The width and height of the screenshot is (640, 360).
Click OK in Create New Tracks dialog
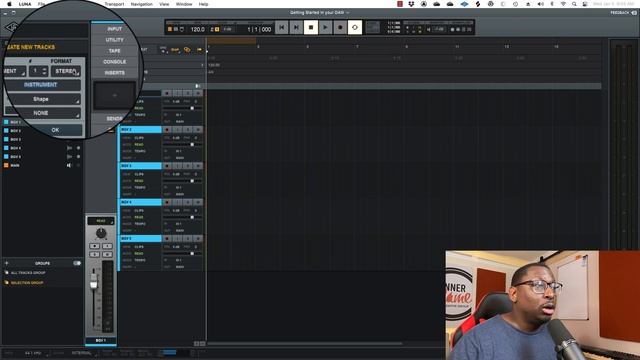pyautogui.click(x=55, y=130)
